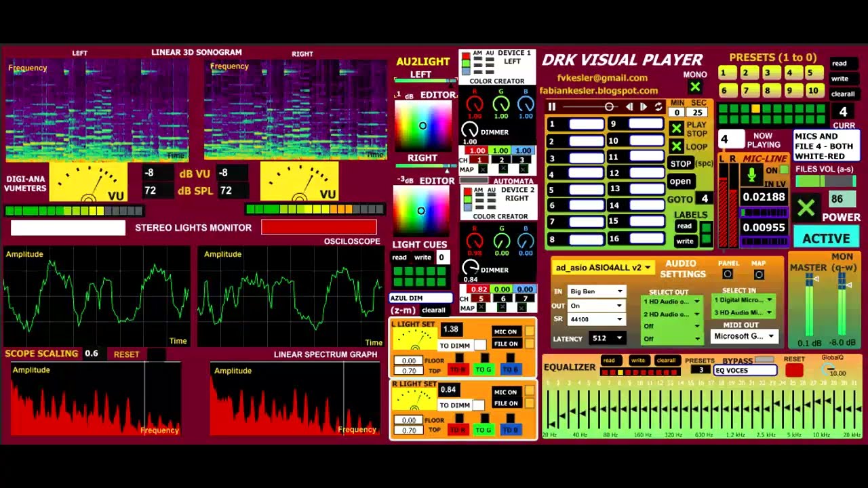Toggle Device 2 MAP checkbox under channel 7

[523, 308]
